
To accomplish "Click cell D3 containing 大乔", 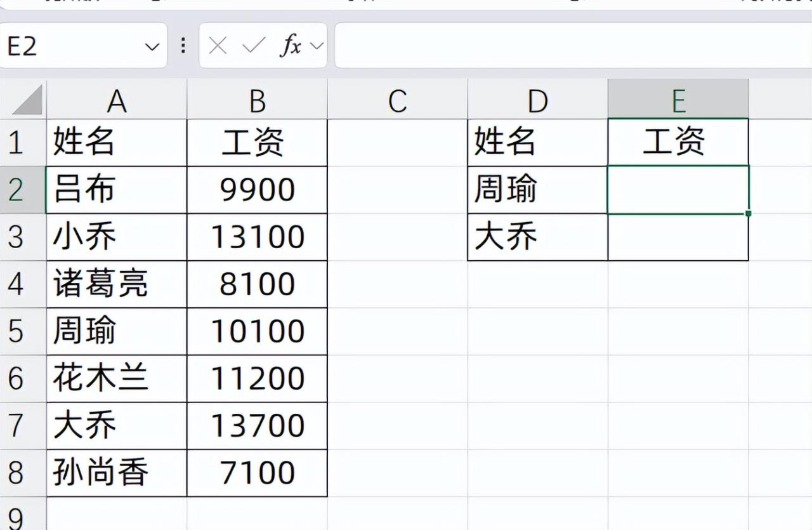I will 537,237.
